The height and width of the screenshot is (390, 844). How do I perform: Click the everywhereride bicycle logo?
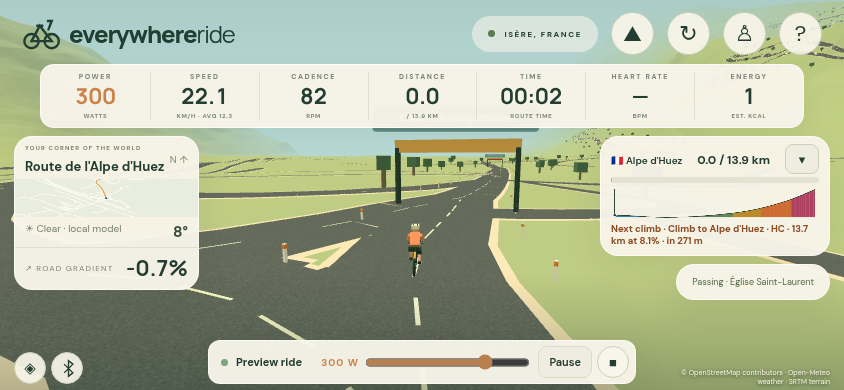(x=41, y=36)
